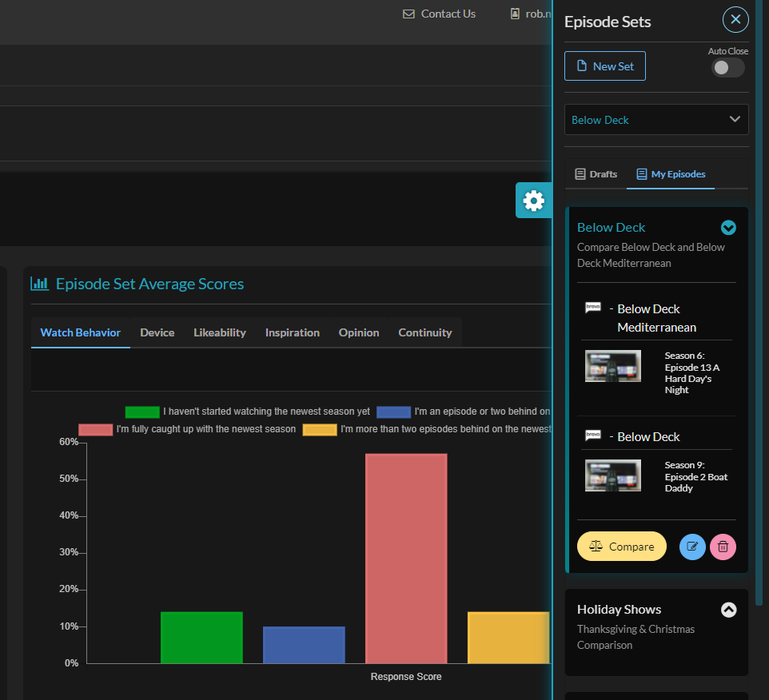Switch to the Device tab
769x700 pixels.
pos(157,332)
